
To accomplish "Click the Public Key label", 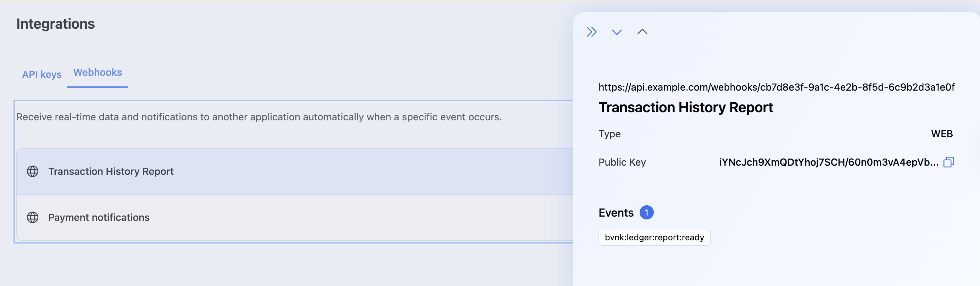I will coord(622,162).
